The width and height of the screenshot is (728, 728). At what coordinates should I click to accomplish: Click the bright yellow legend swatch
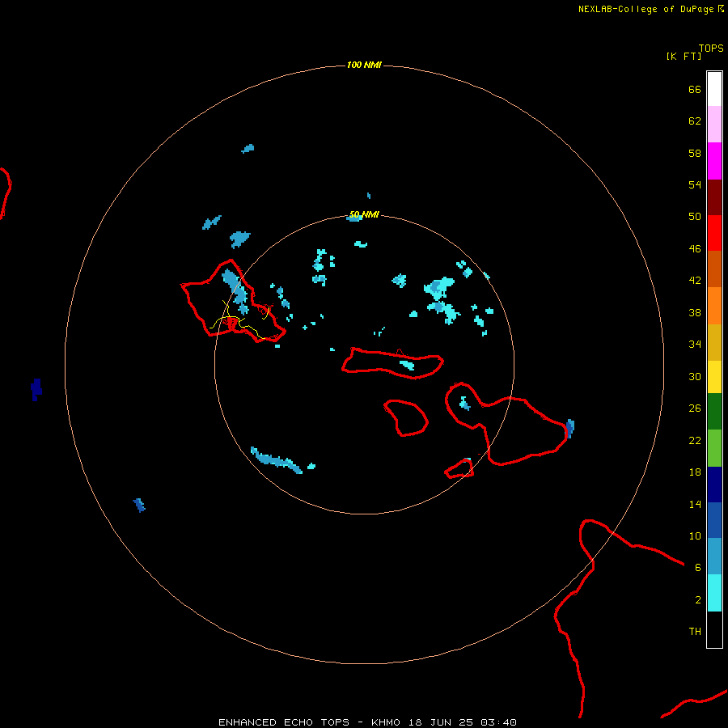point(714,377)
